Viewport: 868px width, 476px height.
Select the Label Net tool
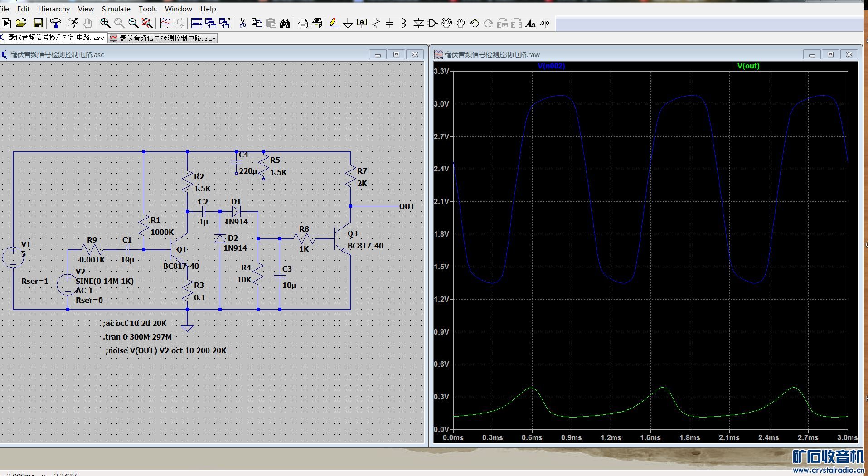[362, 23]
